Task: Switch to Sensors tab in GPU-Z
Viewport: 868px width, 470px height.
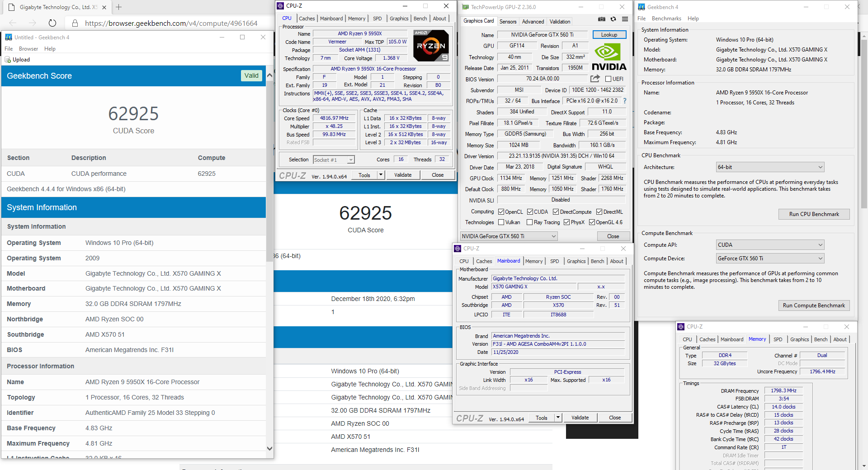Action: 508,21
